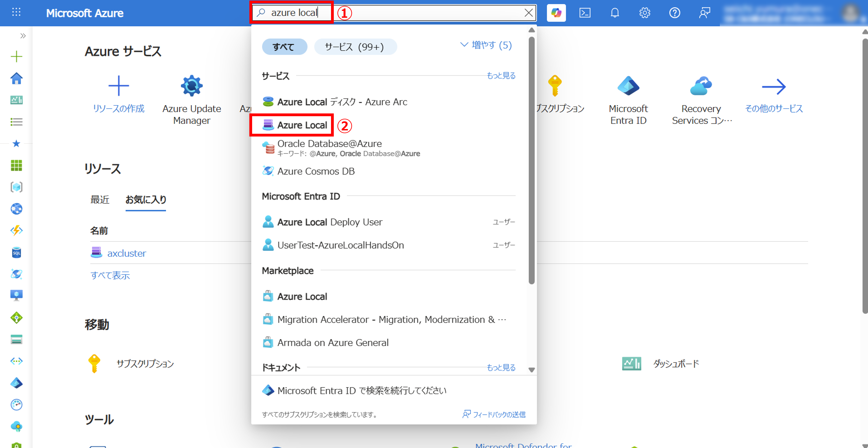
Task: Click the top bar feedback person icon
Action: coord(704,13)
